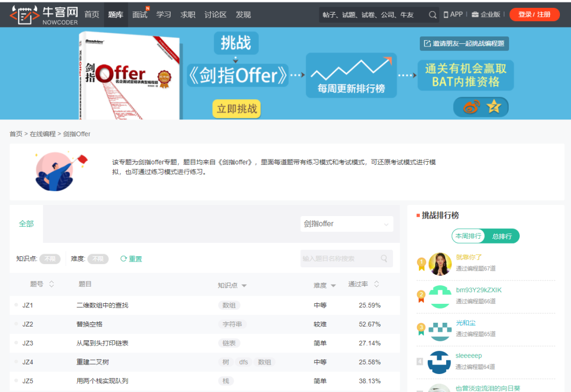Switch ranking to 本周排行
Screen dimensions: 571x392
(468, 236)
